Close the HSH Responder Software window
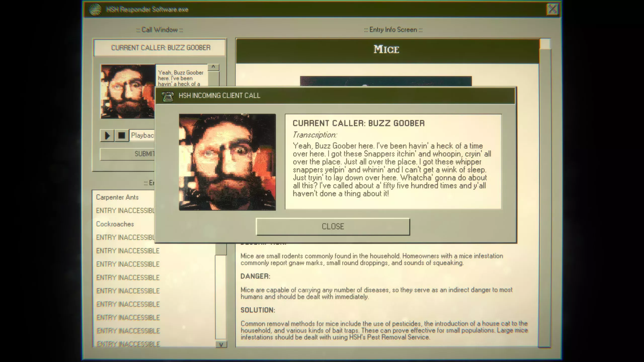The image size is (644, 362). [x=553, y=9]
